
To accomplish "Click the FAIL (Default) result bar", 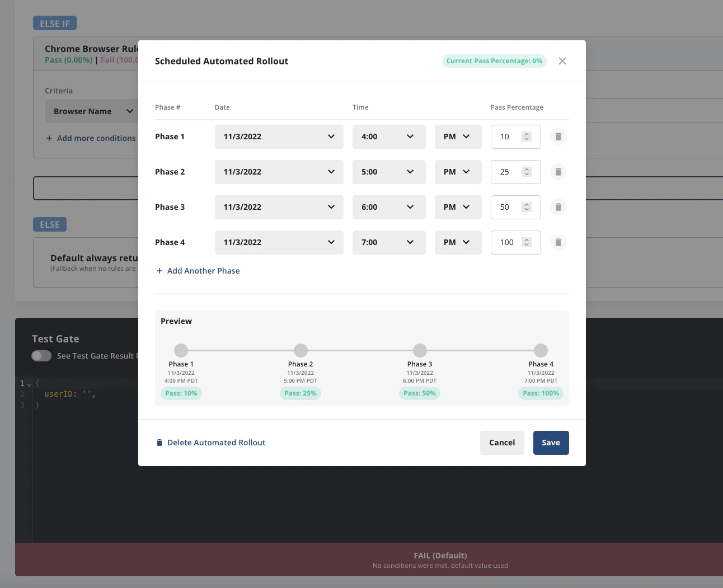I will tap(369, 559).
